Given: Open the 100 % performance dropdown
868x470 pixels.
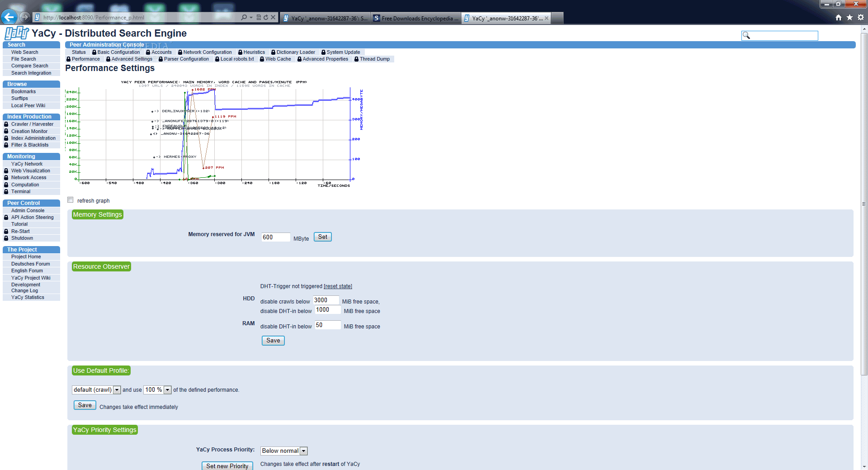Looking at the screenshot, I should 157,389.
